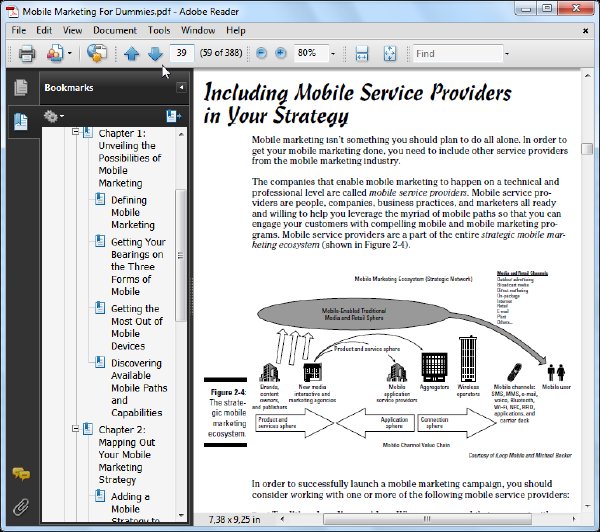
Task: Open the Find options dropdown arrow
Action: (507, 54)
